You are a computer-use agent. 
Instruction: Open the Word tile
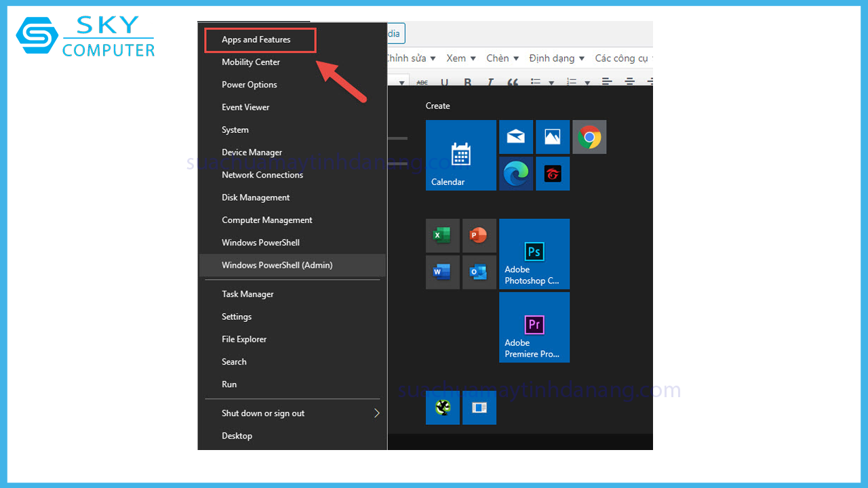[x=442, y=272]
